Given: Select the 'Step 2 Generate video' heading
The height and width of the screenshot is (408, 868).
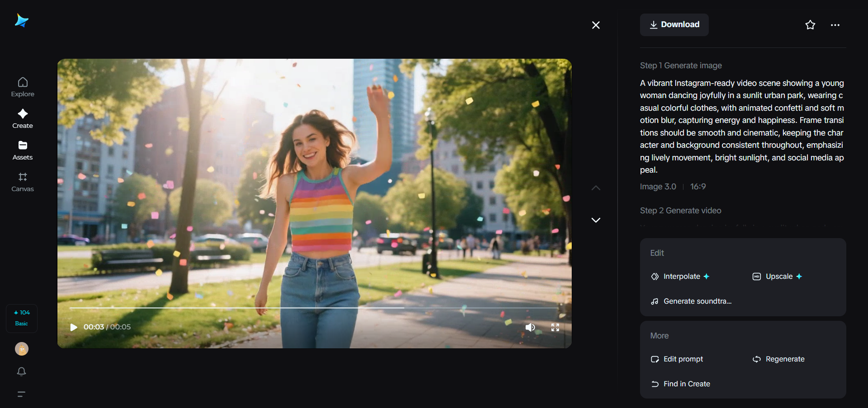Looking at the screenshot, I should click(681, 211).
